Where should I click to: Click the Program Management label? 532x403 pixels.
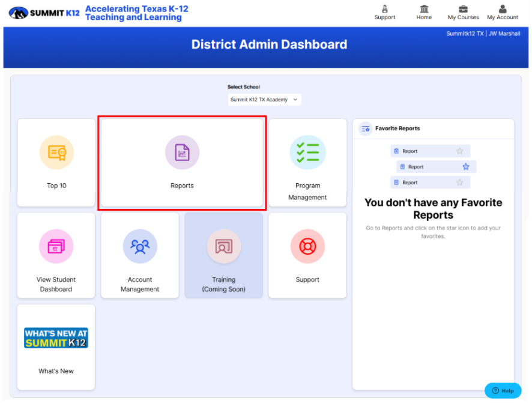tap(307, 192)
